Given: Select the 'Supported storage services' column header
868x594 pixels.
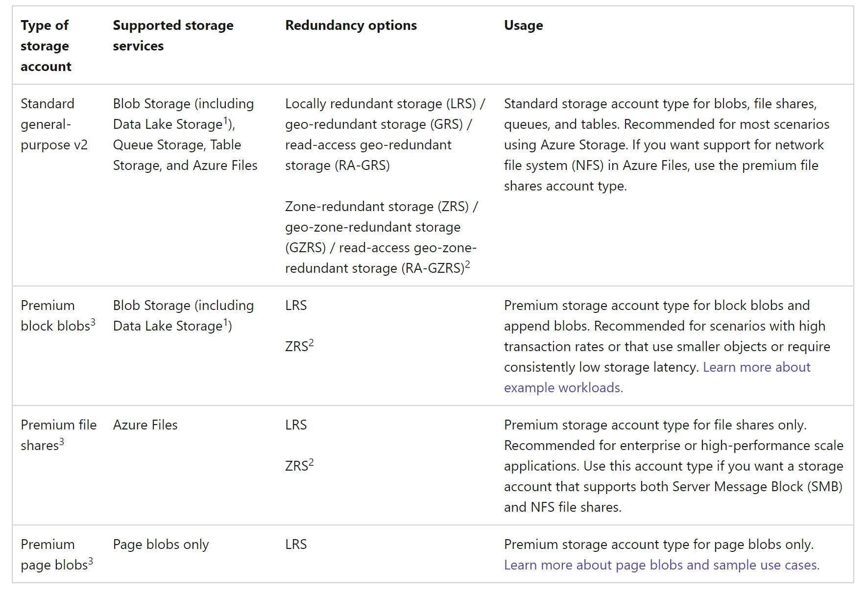Looking at the screenshot, I should tap(192, 46).
